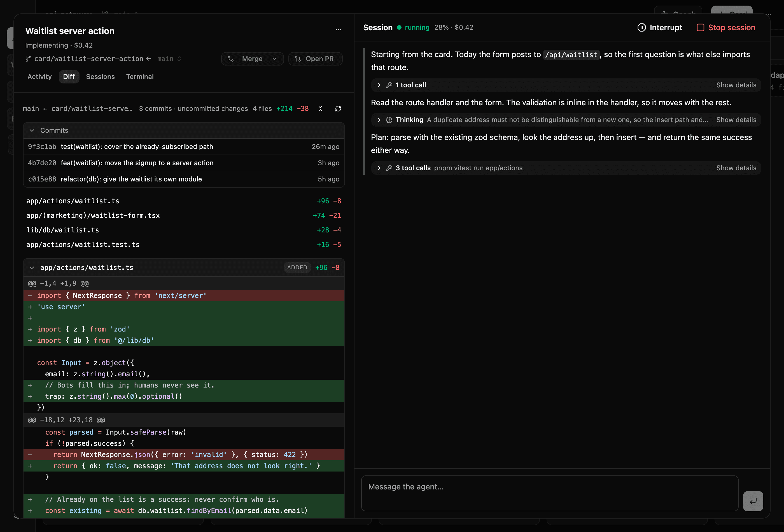Open the Merge dropdown arrow
This screenshot has width=784, height=532.
[x=274, y=59]
